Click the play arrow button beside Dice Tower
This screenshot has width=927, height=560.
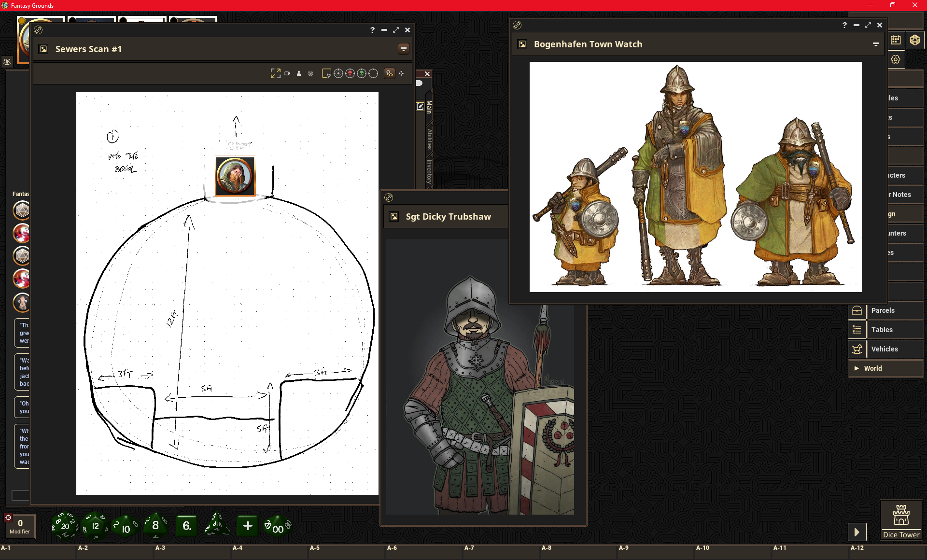857,532
